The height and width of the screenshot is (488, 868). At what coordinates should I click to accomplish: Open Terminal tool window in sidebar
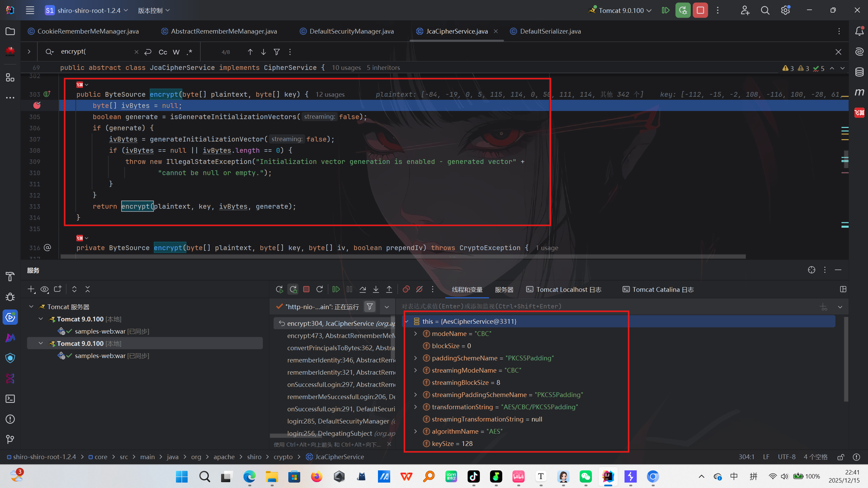point(10,399)
